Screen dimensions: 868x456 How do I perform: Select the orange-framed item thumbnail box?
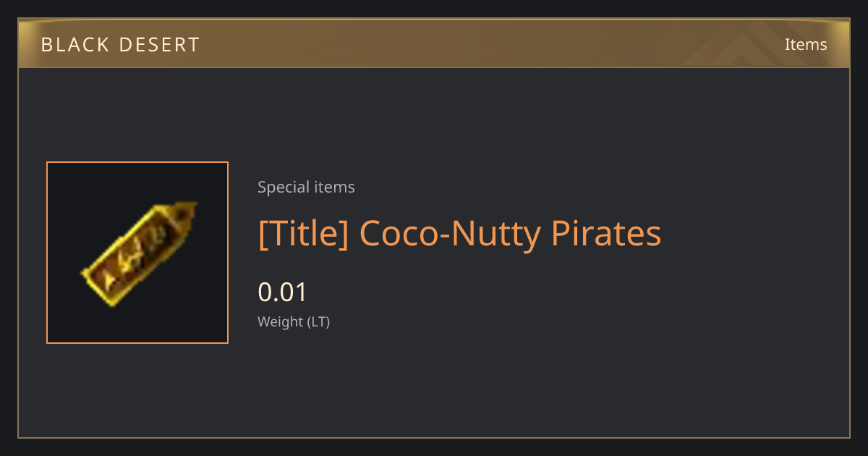point(137,253)
